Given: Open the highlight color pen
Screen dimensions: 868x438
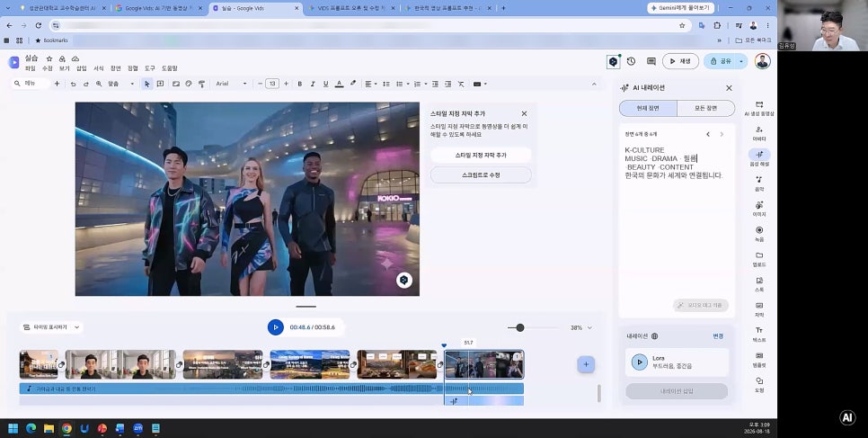Looking at the screenshot, I should click(352, 84).
